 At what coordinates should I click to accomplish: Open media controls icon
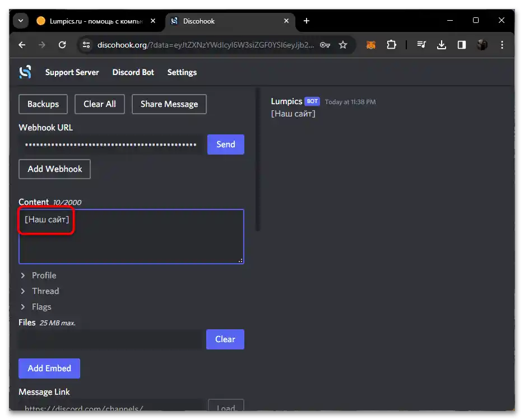click(421, 45)
